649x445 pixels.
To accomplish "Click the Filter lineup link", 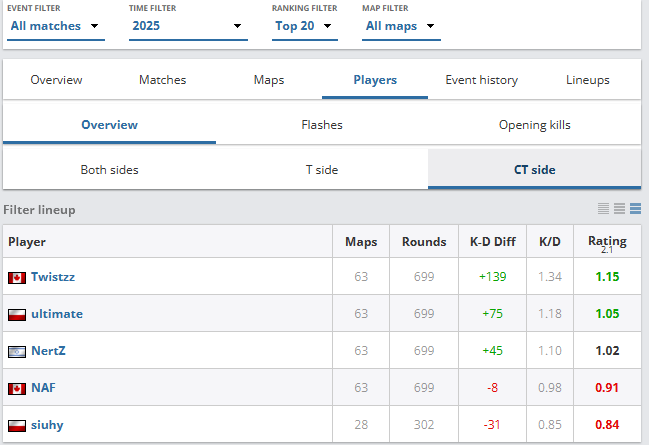I will 39,210.
